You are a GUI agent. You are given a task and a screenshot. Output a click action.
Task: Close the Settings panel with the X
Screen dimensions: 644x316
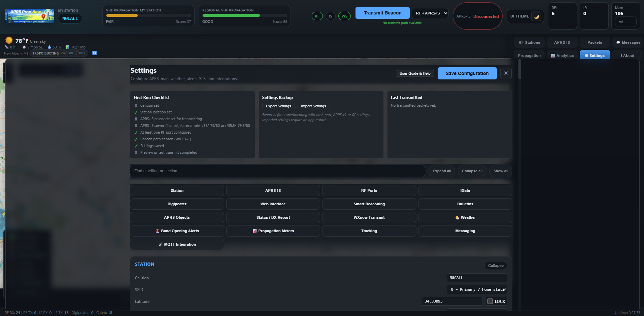506,73
